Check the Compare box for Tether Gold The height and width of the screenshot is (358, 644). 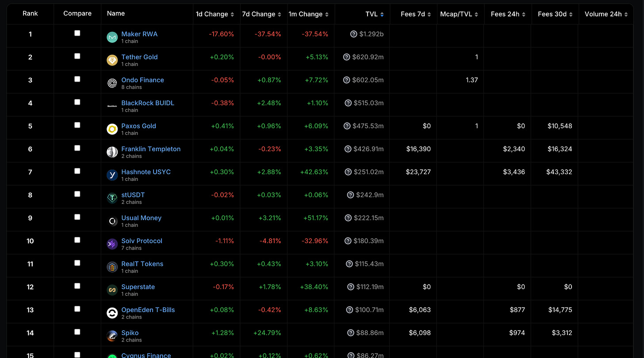[77, 56]
